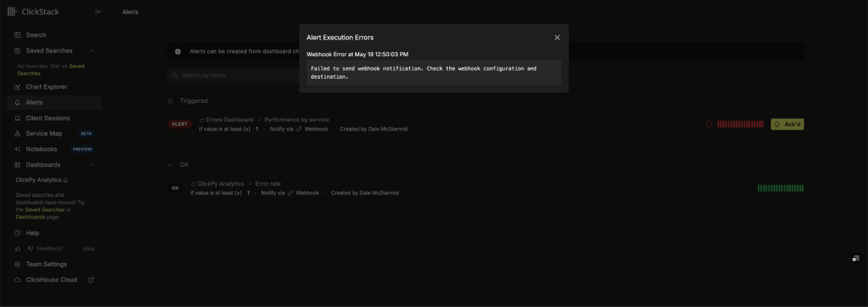Click the red alert history bars
This screenshot has width=868, height=307.
point(740,125)
